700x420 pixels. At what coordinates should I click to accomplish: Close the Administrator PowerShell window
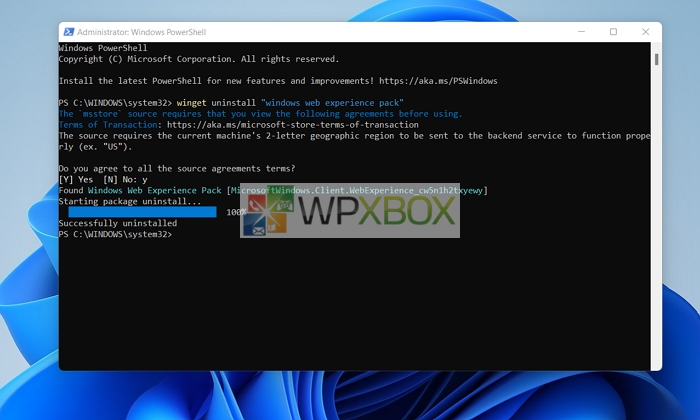coord(646,32)
